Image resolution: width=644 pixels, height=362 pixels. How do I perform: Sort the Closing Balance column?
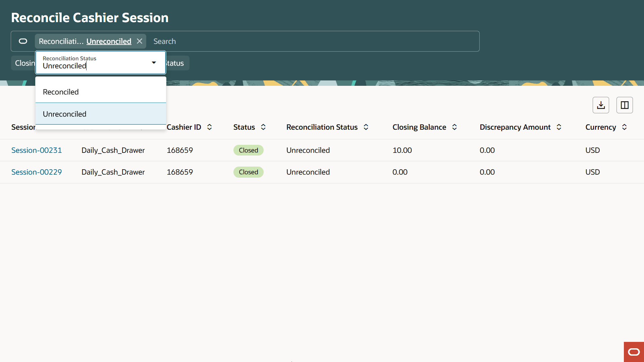click(x=454, y=127)
